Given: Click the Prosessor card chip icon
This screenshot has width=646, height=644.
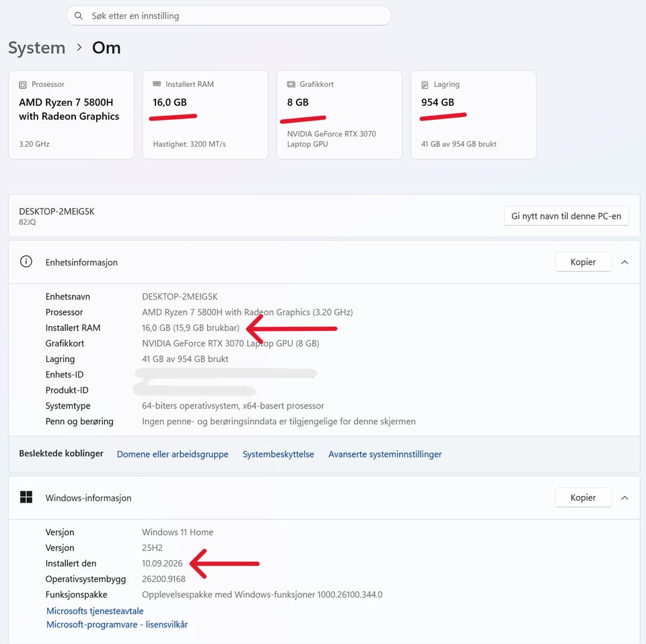Looking at the screenshot, I should (x=23, y=85).
